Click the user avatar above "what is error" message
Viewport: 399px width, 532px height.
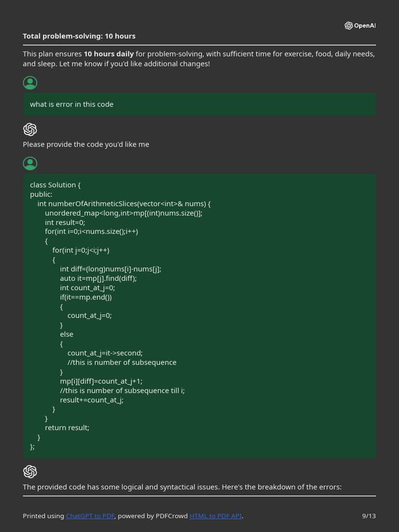(30, 83)
